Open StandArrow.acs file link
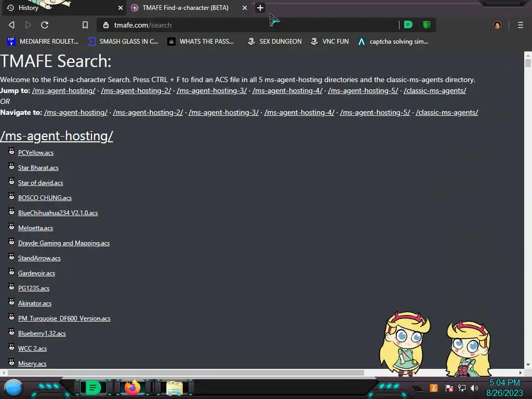Image resolution: width=532 pixels, height=399 pixels. (39, 258)
